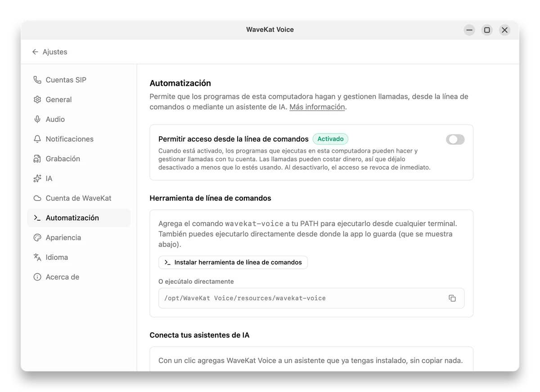Go to the Notificaciones section
Viewport: 540px width, 392px height.
tap(79, 139)
